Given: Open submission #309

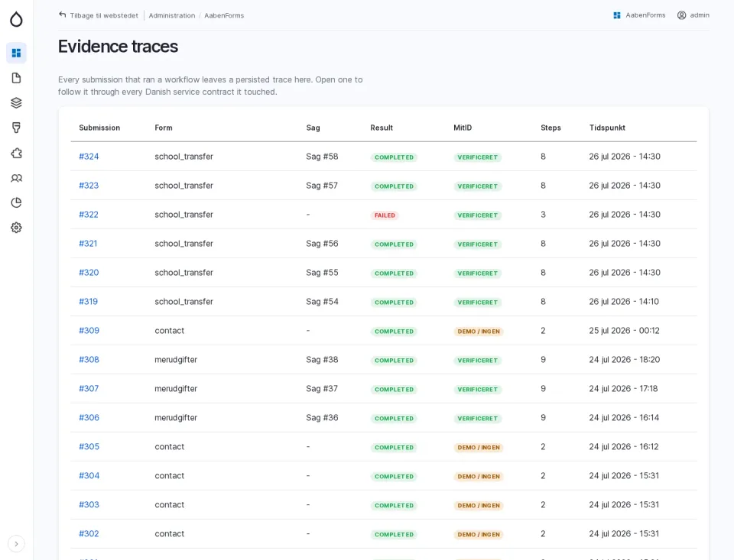Looking at the screenshot, I should [x=89, y=330].
